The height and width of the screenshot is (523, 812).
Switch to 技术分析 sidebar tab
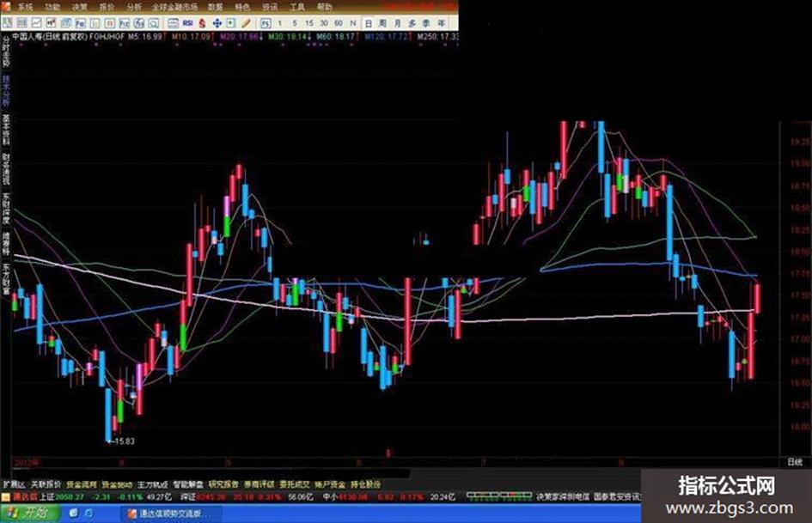tap(6, 91)
